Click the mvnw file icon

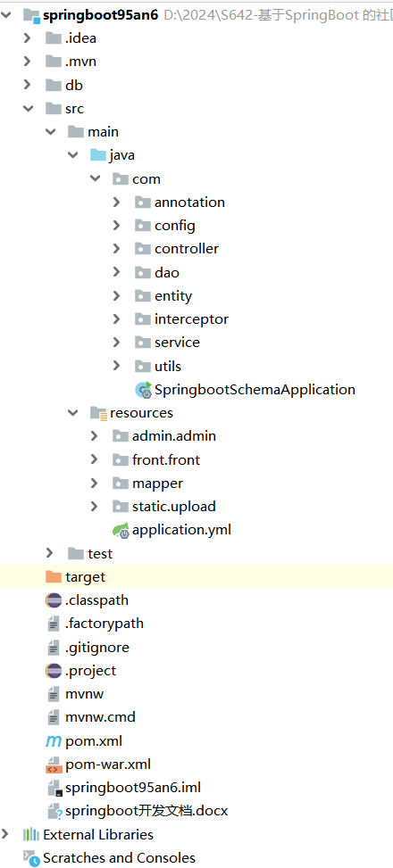[54, 694]
